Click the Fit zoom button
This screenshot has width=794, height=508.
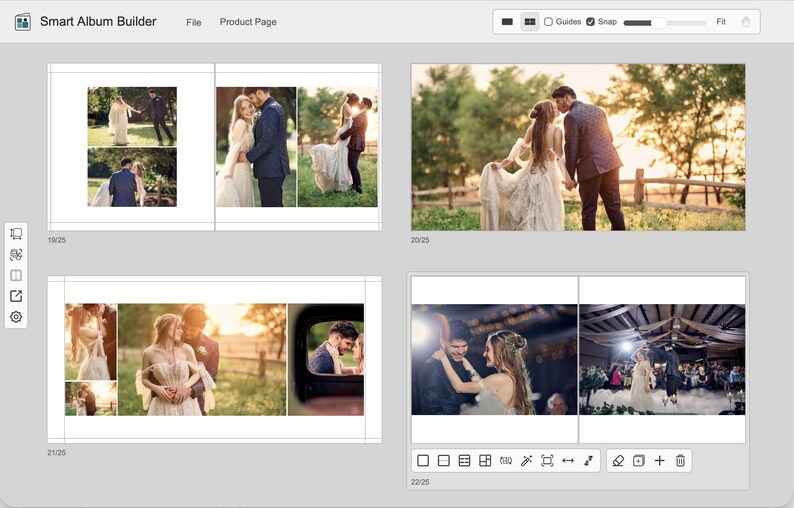(x=721, y=22)
